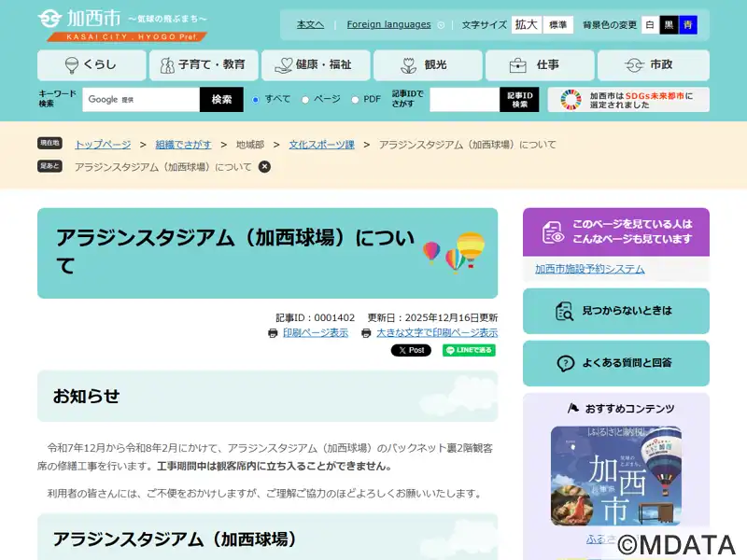Image resolution: width=747 pixels, height=560 pixels.
Task: Click the 記事ID search input field
Action: point(464,100)
